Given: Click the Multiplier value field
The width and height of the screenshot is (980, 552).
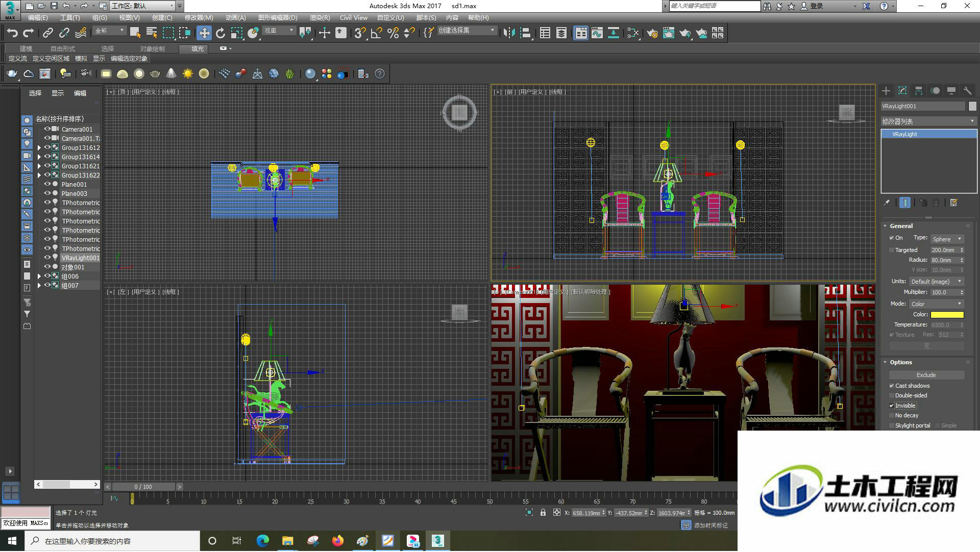Looking at the screenshot, I should (x=944, y=292).
